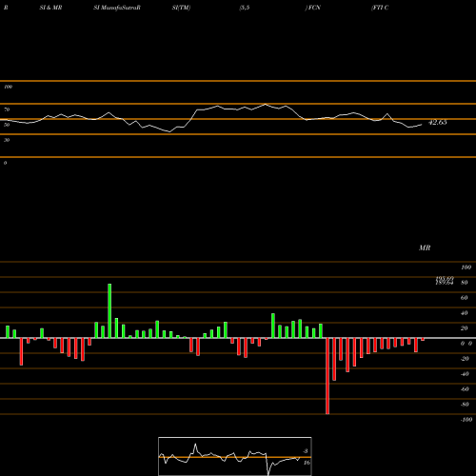Image resolution: width=476 pixels, height=476 pixels.
Task: Open the mini overview chart thumbnail
Action: tap(235, 456)
